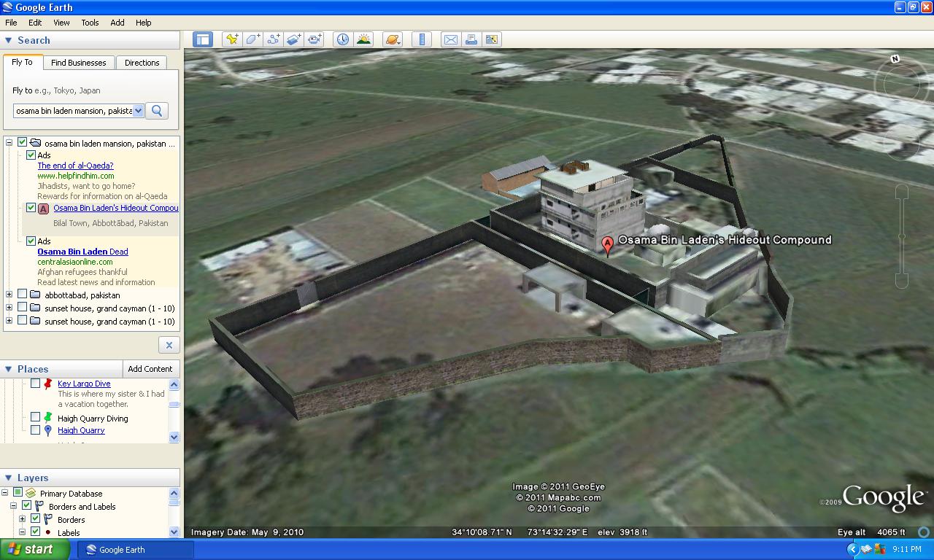
Task: Click the Primary Database layer stack icon
Action: pyautogui.click(x=31, y=494)
